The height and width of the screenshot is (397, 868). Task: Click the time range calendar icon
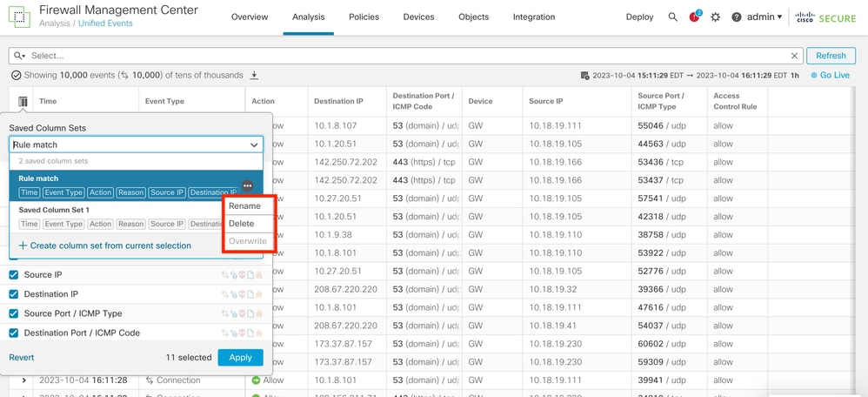tap(584, 76)
